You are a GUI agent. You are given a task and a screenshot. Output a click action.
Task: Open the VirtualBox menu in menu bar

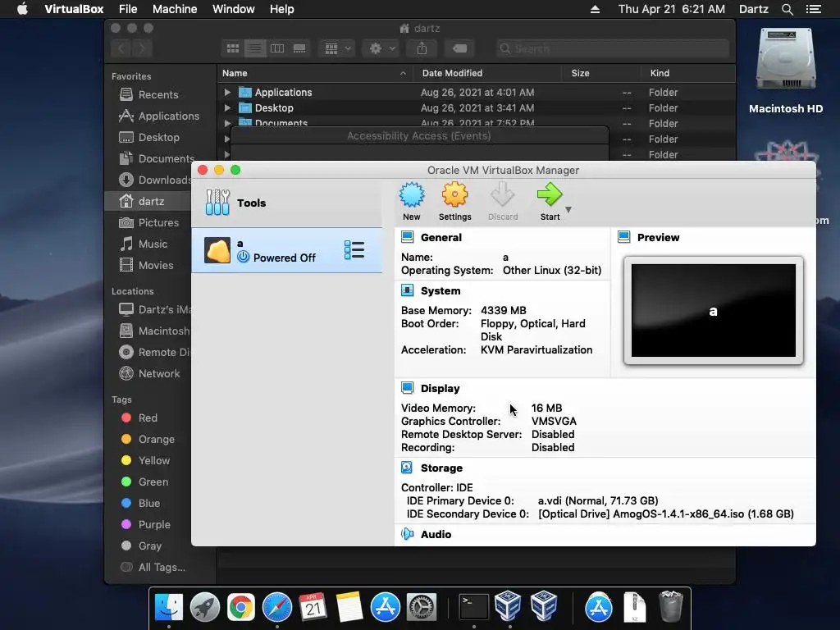pyautogui.click(x=74, y=9)
